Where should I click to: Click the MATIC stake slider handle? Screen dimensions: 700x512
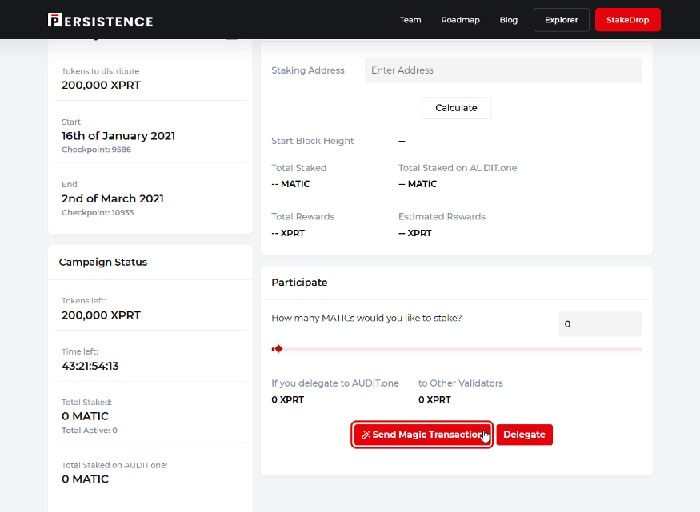(x=277, y=349)
